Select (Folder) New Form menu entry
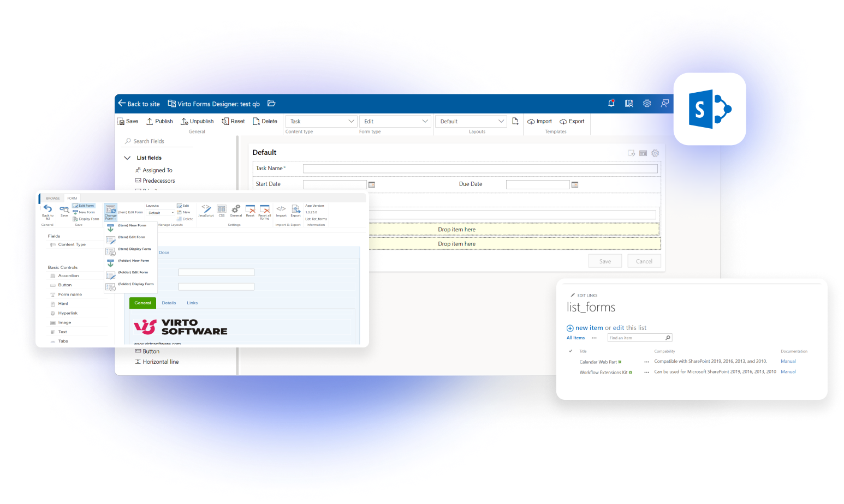The height and width of the screenshot is (504, 844). click(133, 261)
